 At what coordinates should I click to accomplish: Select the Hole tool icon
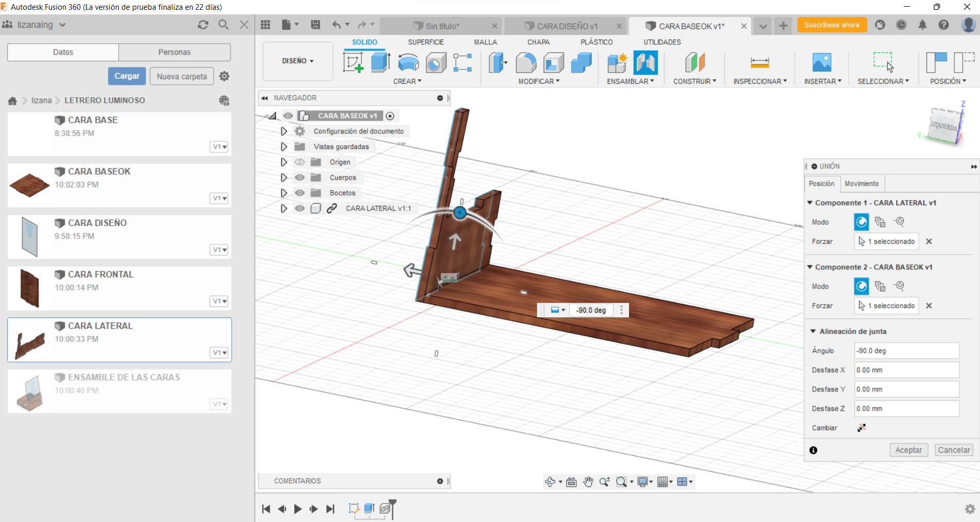tap(436, 63)
